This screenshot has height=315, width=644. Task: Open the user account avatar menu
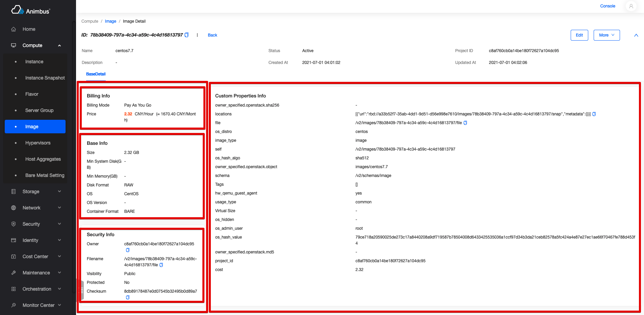[631, 6]
